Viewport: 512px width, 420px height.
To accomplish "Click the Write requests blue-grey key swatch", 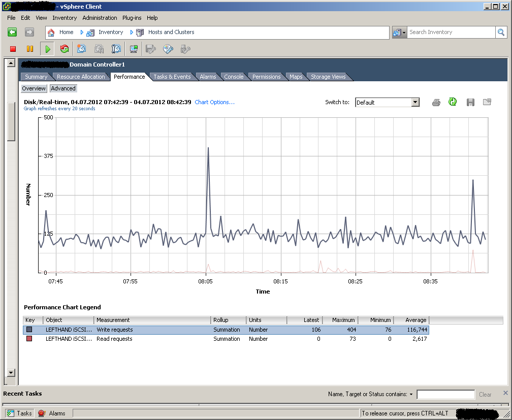I will tap(29, 330).
